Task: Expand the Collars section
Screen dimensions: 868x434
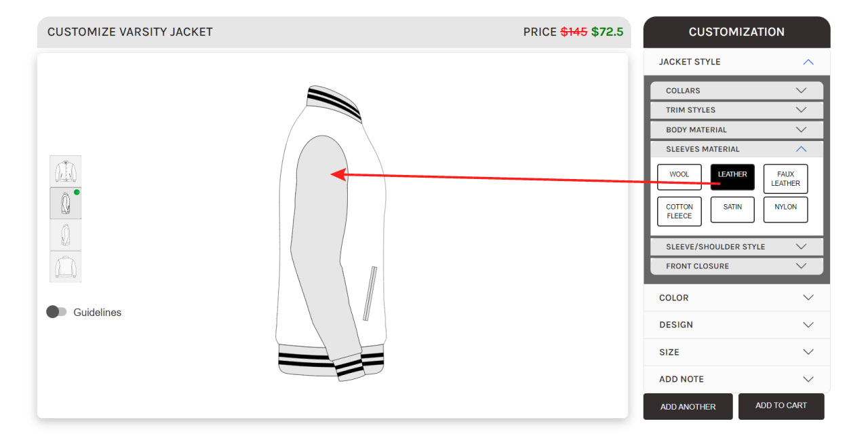Action: coord(736,91)
